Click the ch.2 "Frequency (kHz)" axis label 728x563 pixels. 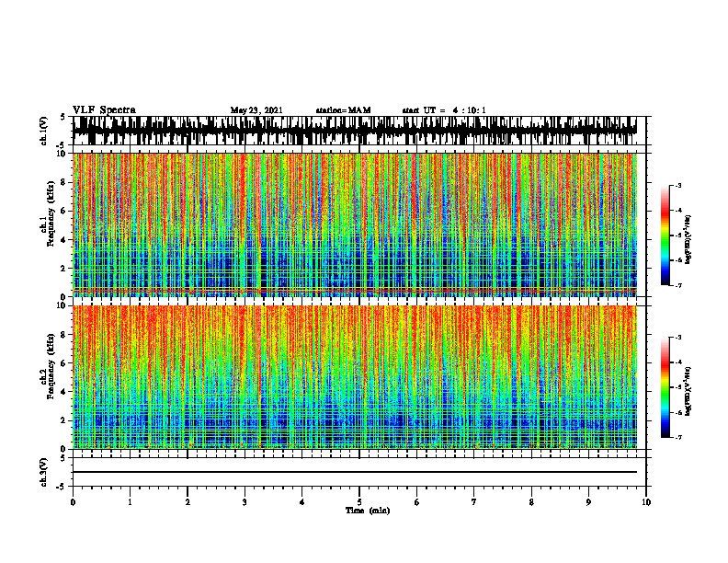tap(50, 366)
